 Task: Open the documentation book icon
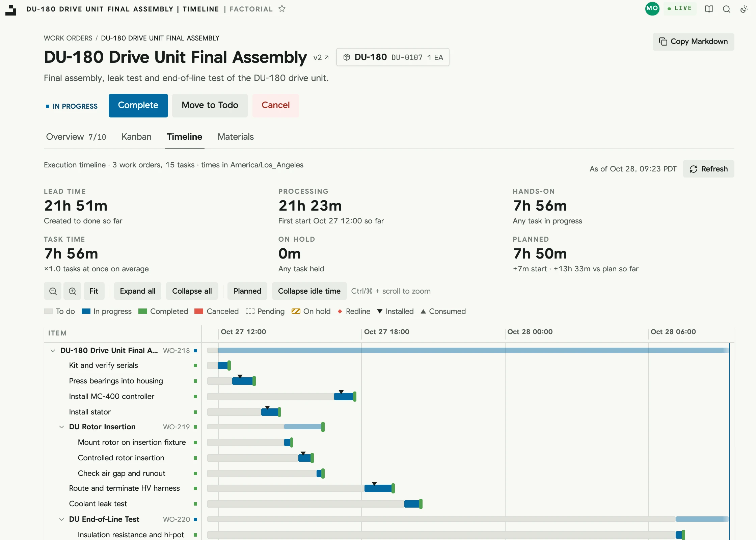tap(709, 9)
